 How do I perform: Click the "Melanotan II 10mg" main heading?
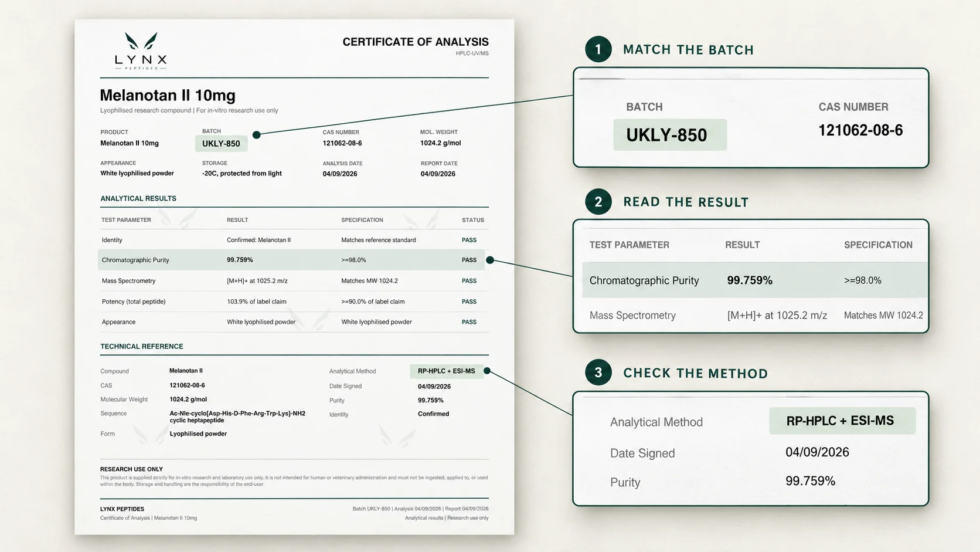(168, 95)
